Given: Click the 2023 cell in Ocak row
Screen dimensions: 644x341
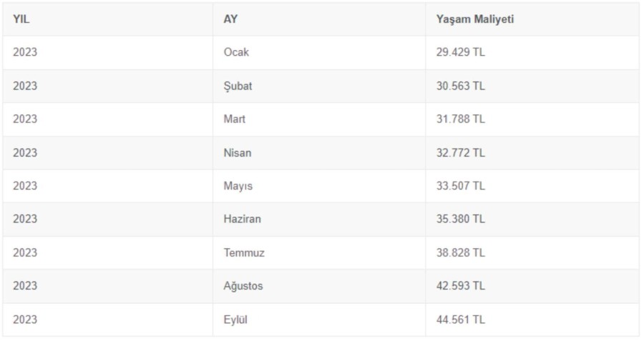Looking at the screenshot, I should (25, 53).
